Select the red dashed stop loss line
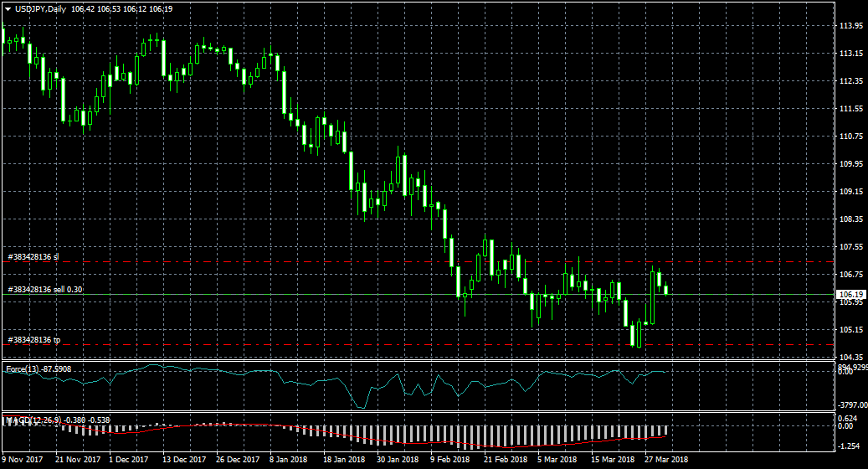The width and height of the screenshot is (868, 469). [x=419, y=261]
